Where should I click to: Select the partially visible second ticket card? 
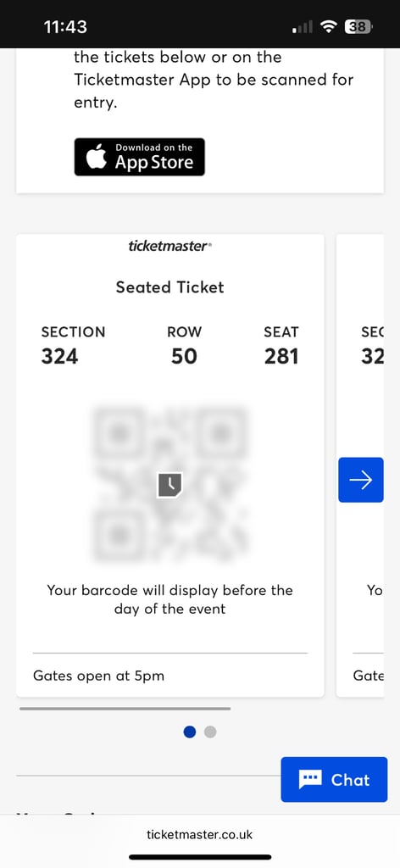(x=359, y=465)
